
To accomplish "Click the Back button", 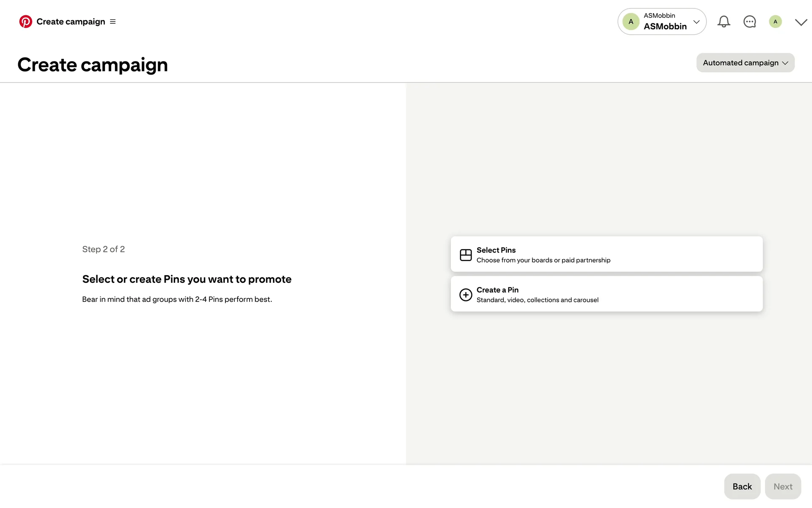I will tap(742, 486).
